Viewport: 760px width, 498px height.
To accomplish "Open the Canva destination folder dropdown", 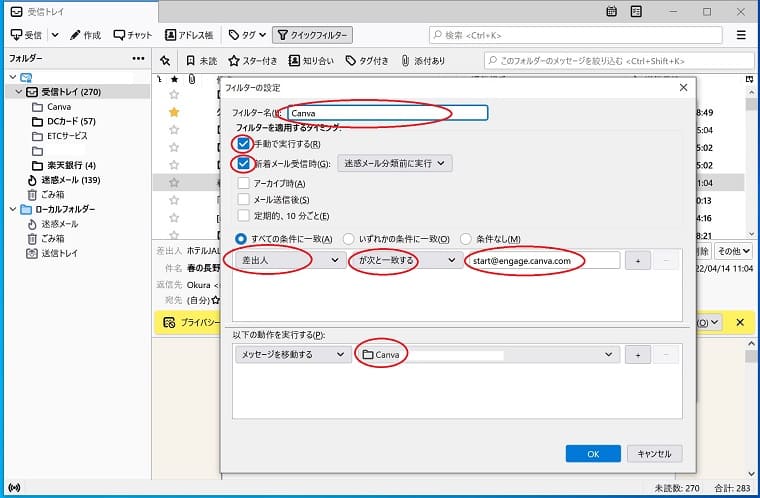I will point(486,354).
